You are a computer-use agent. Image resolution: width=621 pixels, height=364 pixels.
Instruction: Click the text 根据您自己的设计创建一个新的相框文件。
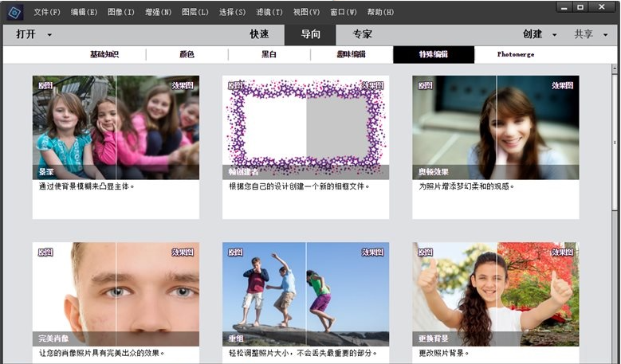(300, 186)
